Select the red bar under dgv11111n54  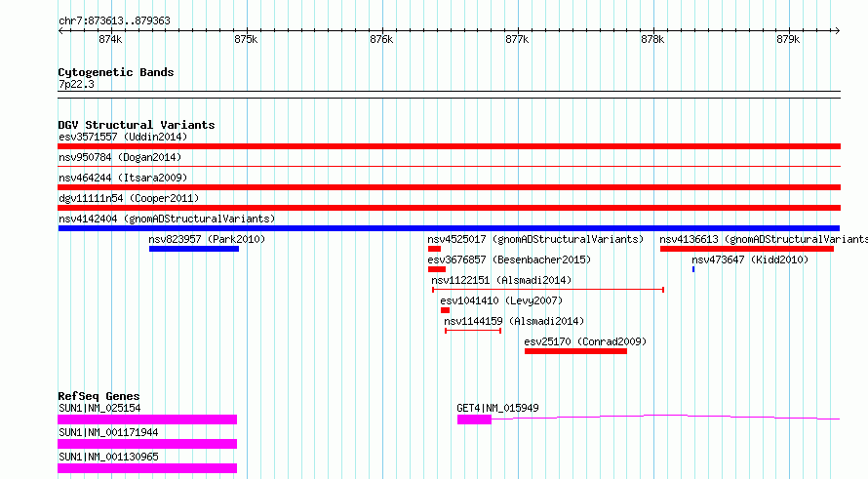(449, 208)
